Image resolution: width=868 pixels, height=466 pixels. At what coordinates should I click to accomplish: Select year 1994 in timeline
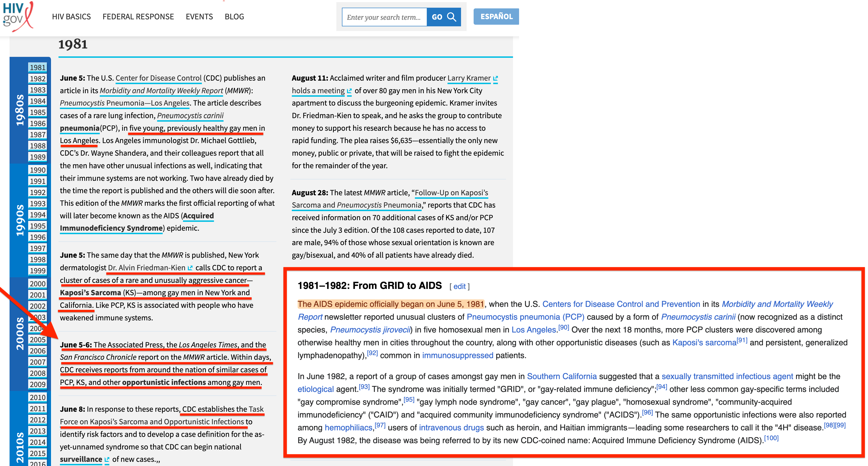[x=37, y=215]
